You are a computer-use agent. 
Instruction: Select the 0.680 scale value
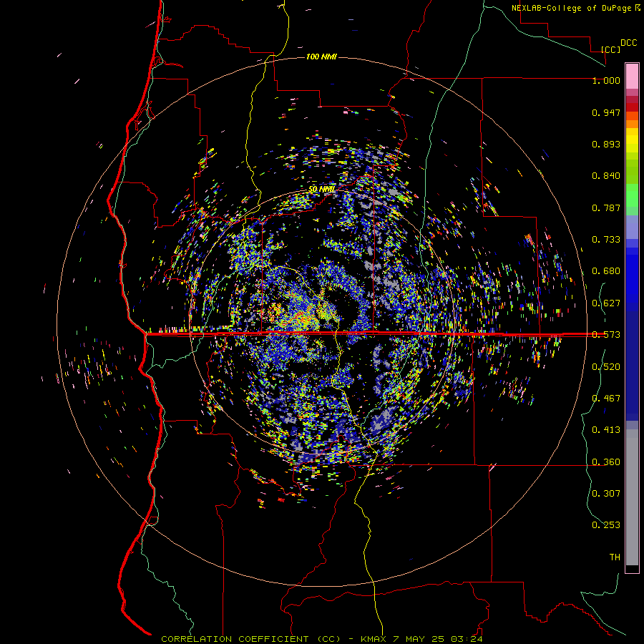pos(606,271)
